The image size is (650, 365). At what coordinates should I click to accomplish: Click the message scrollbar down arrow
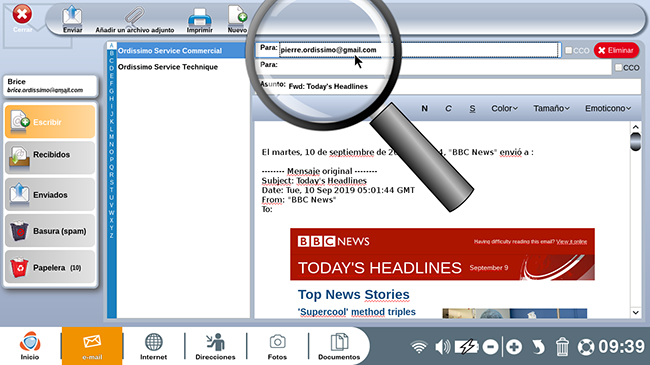click(635, 313)
